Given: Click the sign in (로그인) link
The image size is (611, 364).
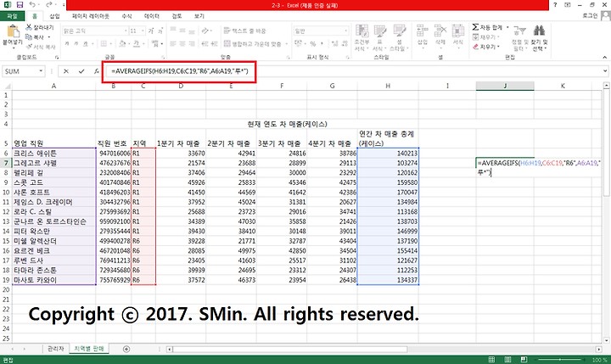Looking at the screenshot, I should coord(590,15).
